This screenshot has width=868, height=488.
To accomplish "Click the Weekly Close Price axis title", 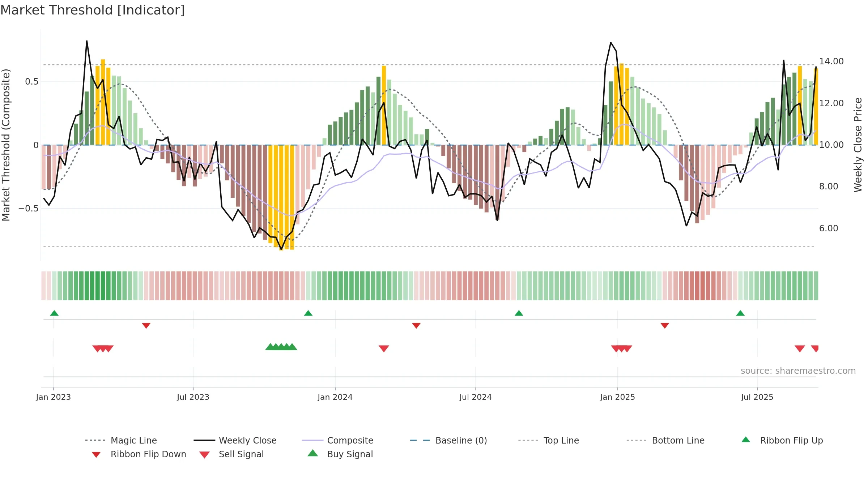I will [x=858, y=145].
